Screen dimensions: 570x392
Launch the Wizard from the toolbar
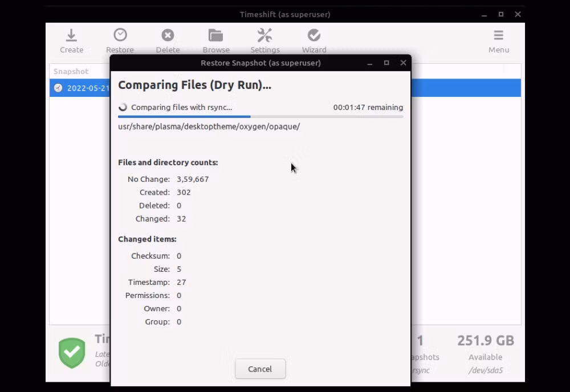point(313,36)
